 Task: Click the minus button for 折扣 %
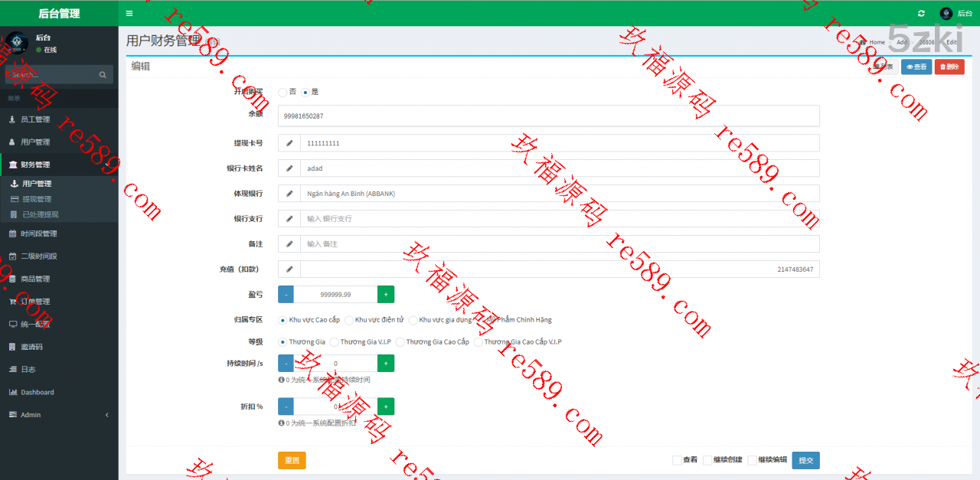tap(286, 407)
